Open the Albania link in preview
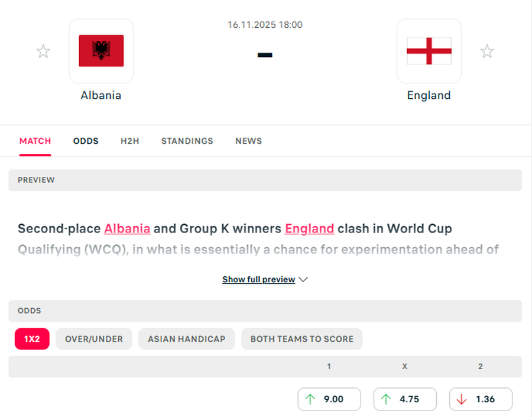 click(127, 228)
